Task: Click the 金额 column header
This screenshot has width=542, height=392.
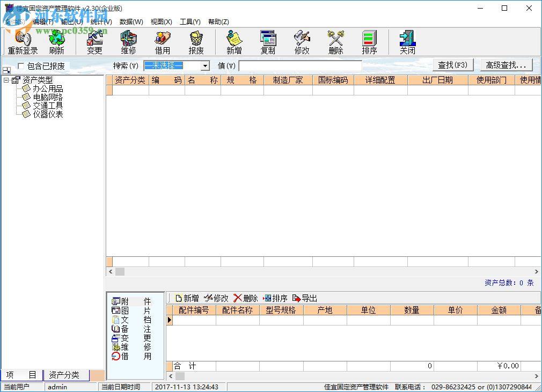Action: coord(499,310)
